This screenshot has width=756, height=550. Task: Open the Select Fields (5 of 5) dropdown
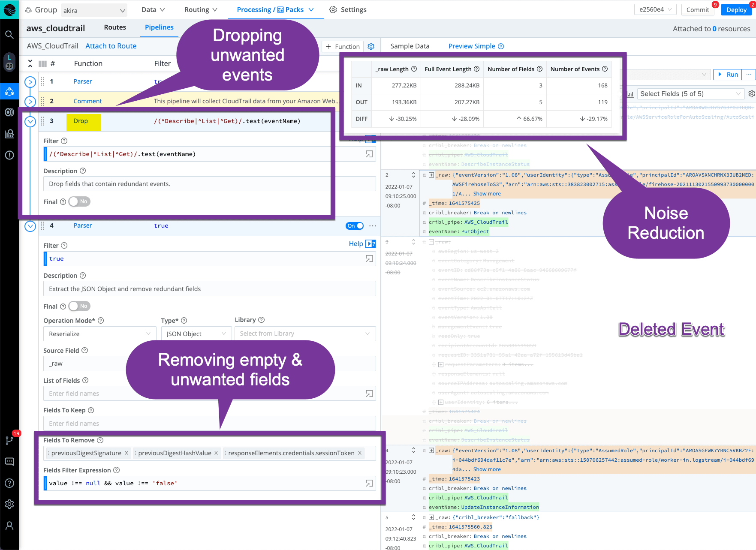690,94
